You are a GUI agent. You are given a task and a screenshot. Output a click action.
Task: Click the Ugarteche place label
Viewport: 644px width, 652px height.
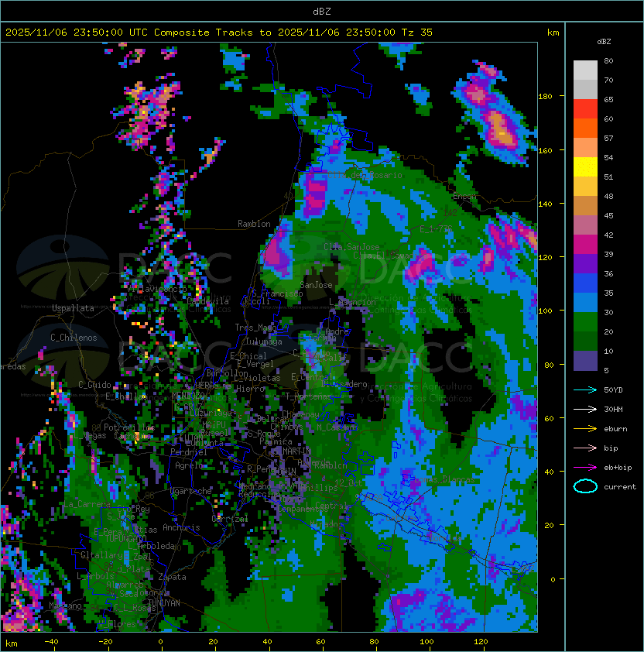tap(191, 492)
